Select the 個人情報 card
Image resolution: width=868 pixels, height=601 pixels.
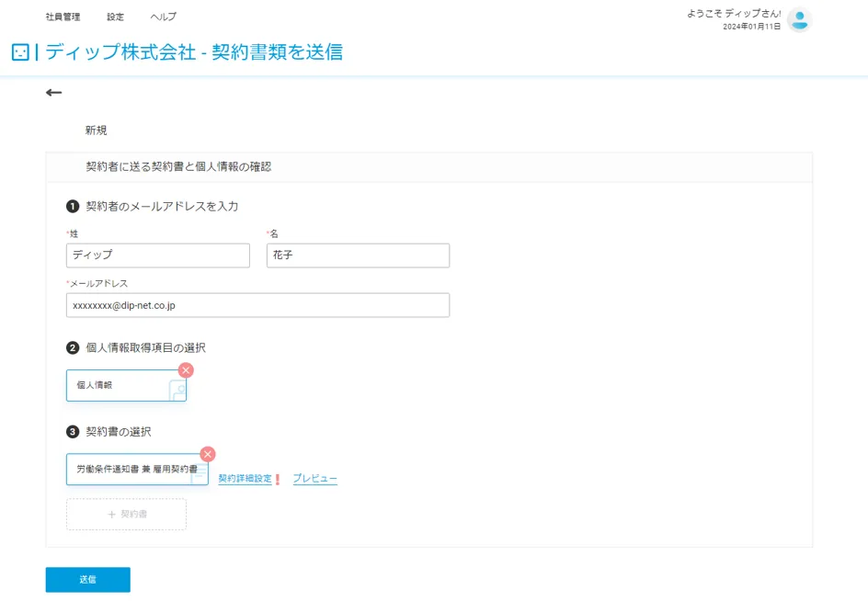pyautogui.click(x=126, y=385)
